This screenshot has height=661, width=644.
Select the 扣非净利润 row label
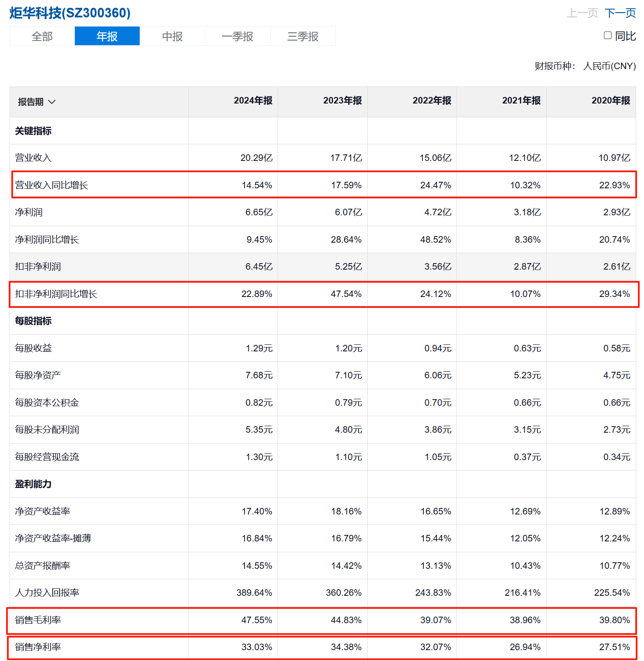(x=38, y=267)
